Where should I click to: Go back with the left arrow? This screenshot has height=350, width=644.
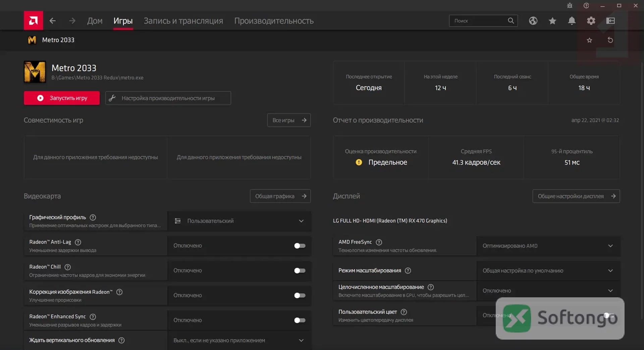(53, 21)
